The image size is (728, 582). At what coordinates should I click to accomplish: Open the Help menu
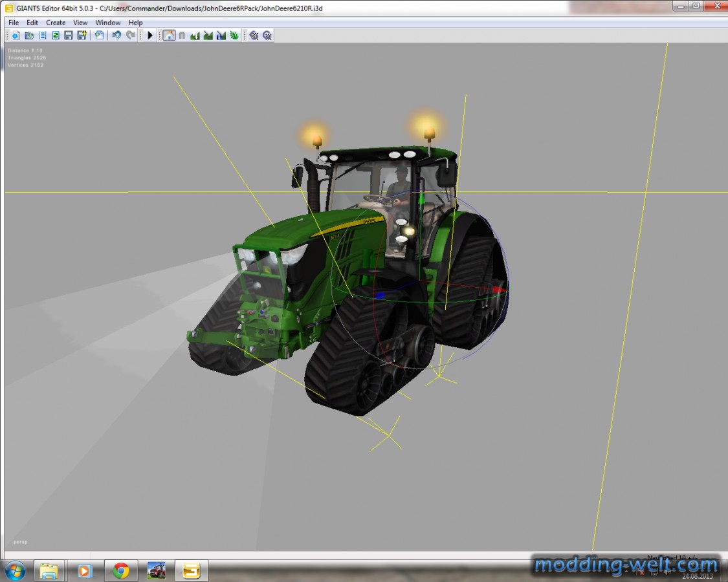click(136, 22)
